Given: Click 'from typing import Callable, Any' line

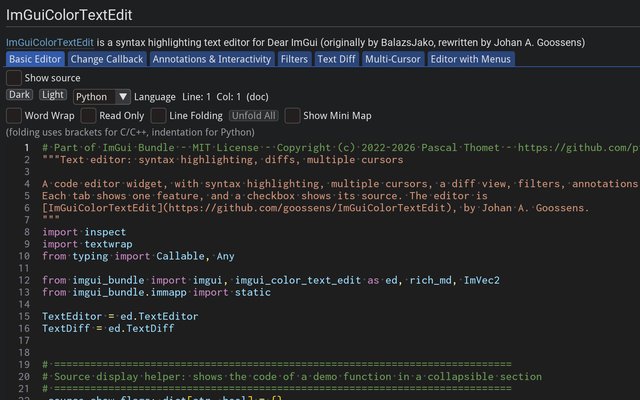Looking at the screenshot, I should coord(138,256).
